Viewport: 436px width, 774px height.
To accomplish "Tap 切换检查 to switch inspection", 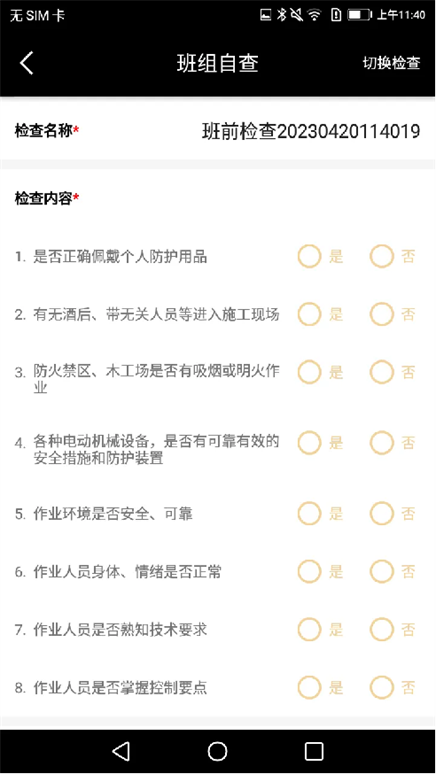I will click(x=392, y=63).
